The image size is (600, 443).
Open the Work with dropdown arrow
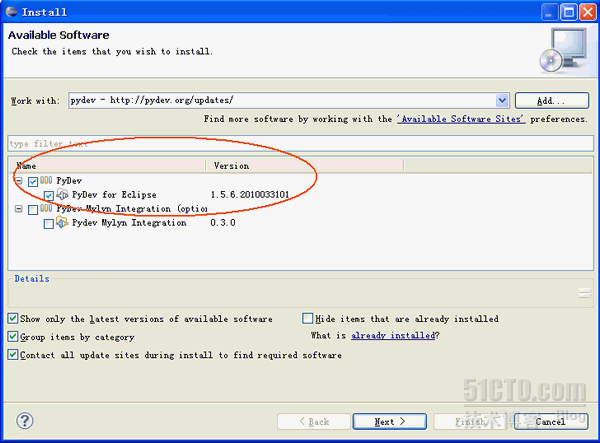coord(502,101)
